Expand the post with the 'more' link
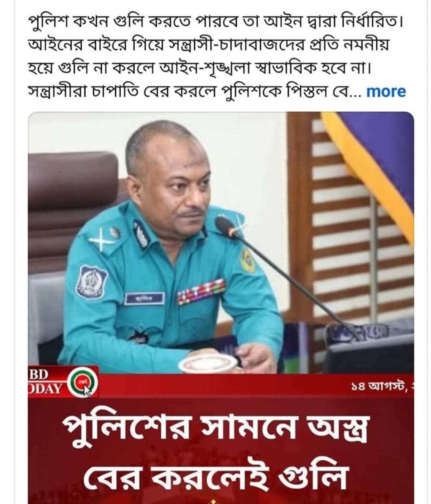The width and height of the screenshot is (431, 504). pos(386,91)
